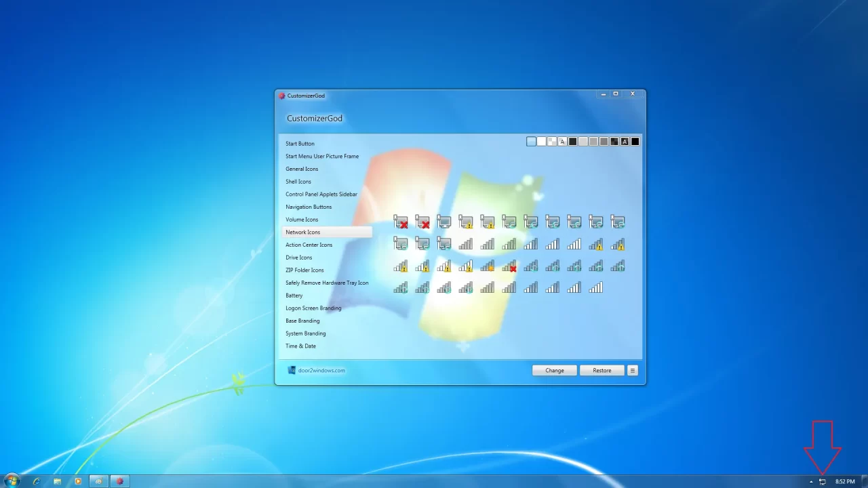Open the Time & Date category
Image resolution: width=868 pixels, height=488 pixels.
pyautogui.click(x=300, y=346)
